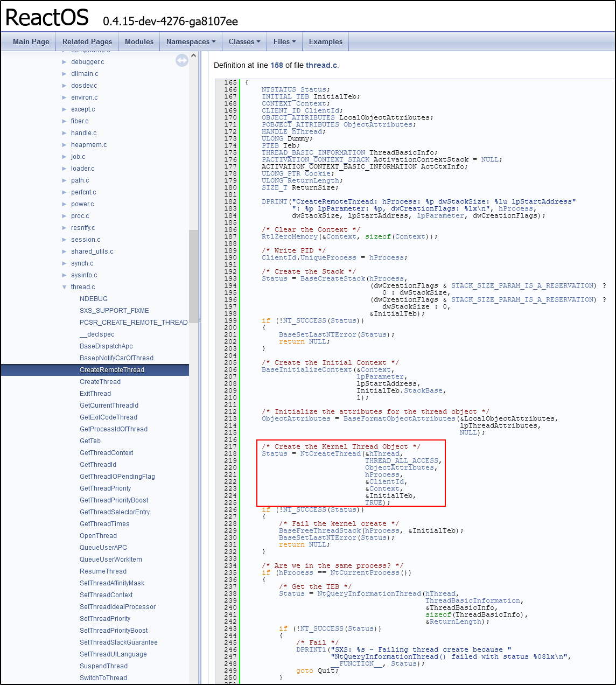
Task: Jump to line 158 link
Action: (x=276, y=65)
